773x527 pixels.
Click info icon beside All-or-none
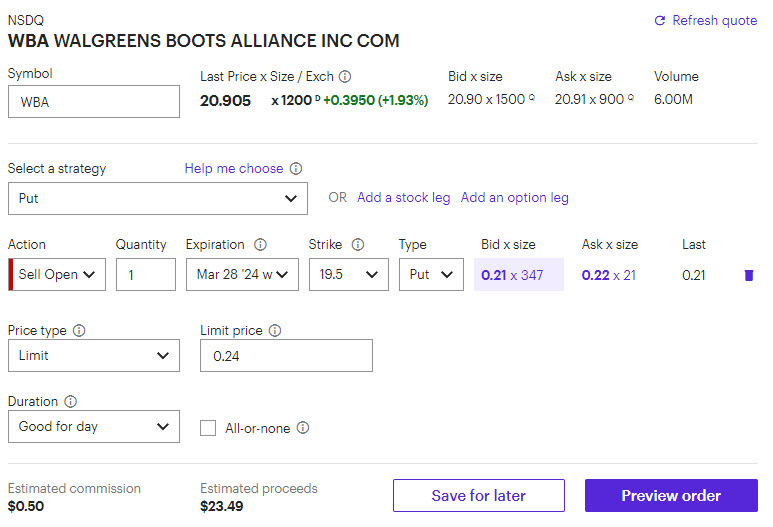pos(303,428)
